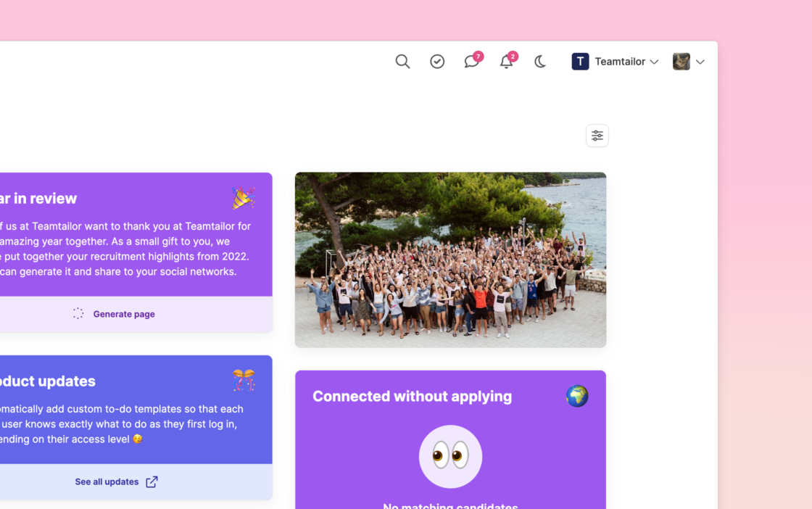Open the to-do checkmark circle icon
This screenshot has height=509, width=812.
click(x=437, y=62)
